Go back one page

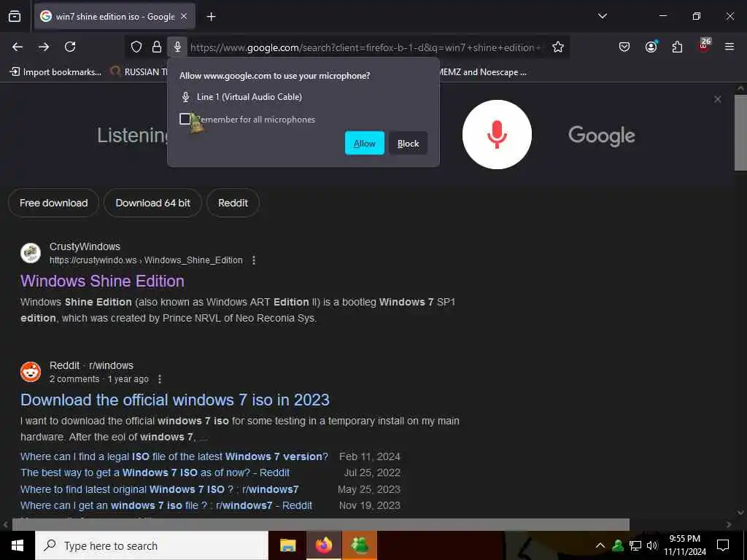click(x=18, y=47)
